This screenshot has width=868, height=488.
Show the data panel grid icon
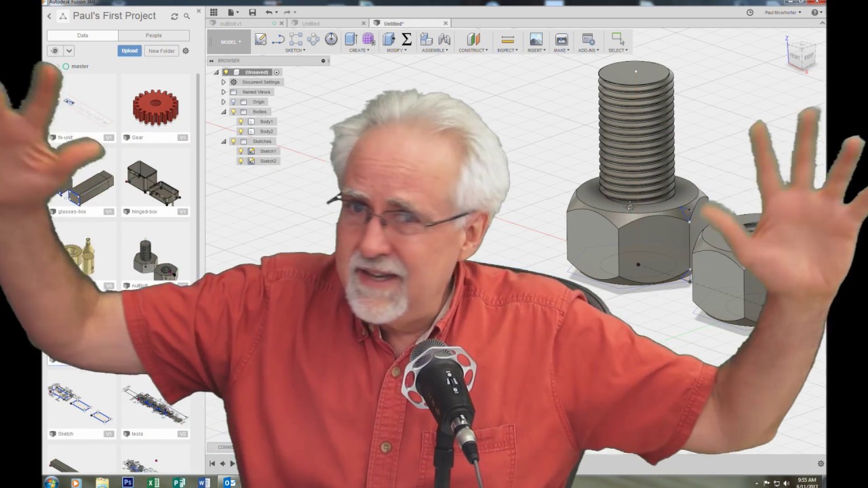coord(214,12)
